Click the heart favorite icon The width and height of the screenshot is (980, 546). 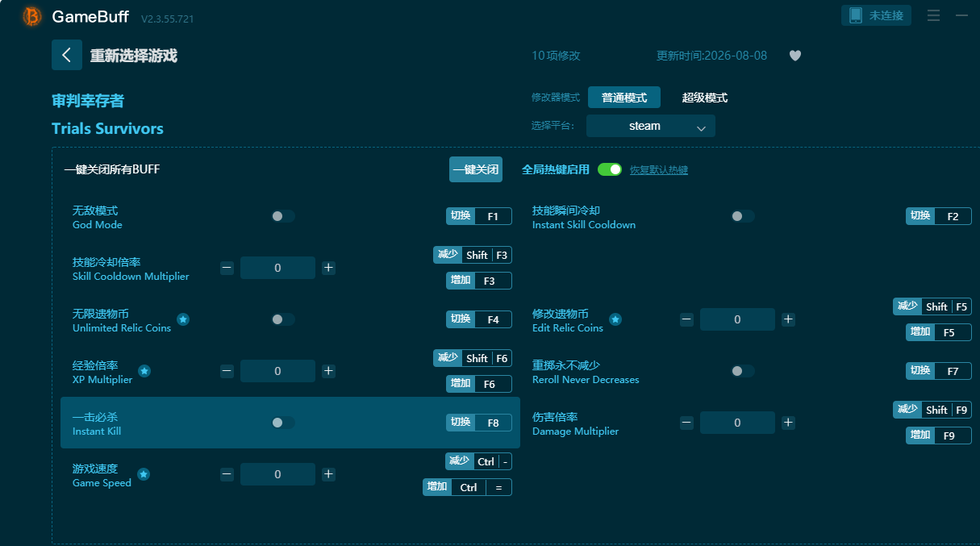tap(795, 56)
